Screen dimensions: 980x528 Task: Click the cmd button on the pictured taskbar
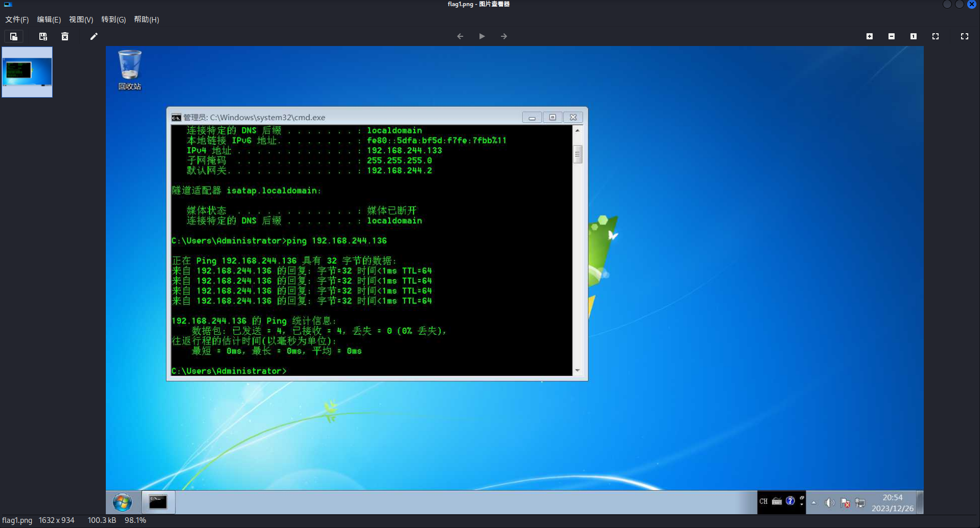click(158, 502)
